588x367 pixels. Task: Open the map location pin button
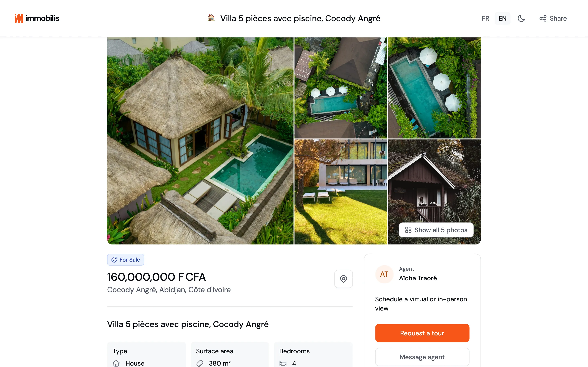pos(343,279)
